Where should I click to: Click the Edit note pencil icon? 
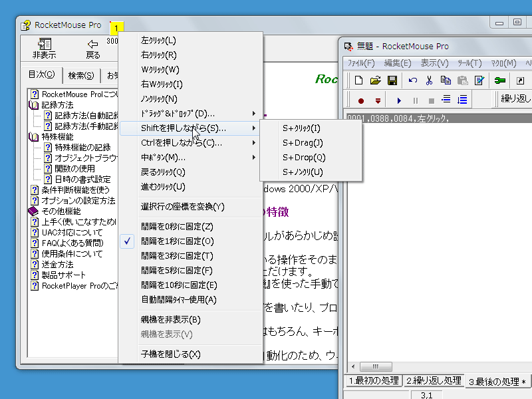pos(479,80)
